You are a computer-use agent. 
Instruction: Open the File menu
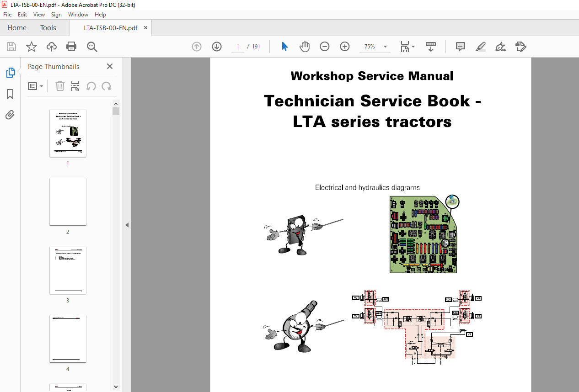tap(7, 15)
